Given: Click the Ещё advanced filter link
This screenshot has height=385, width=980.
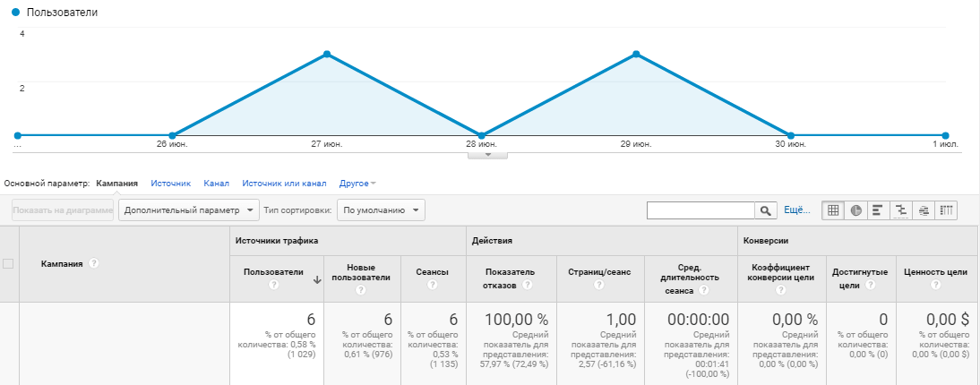Looking at the screenshot, I should click(x=797, y=210).
